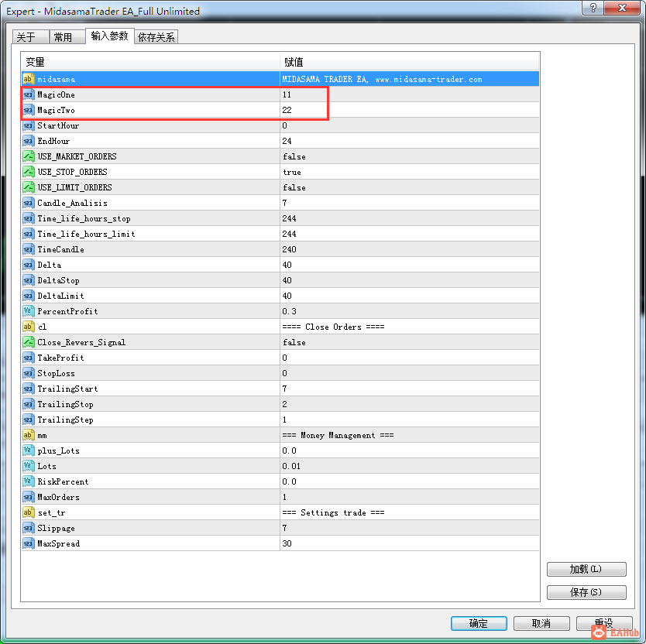Click the integer icon beside MagicOne
646x644 pixels.
pyautogui.click(x=28, y=94)
